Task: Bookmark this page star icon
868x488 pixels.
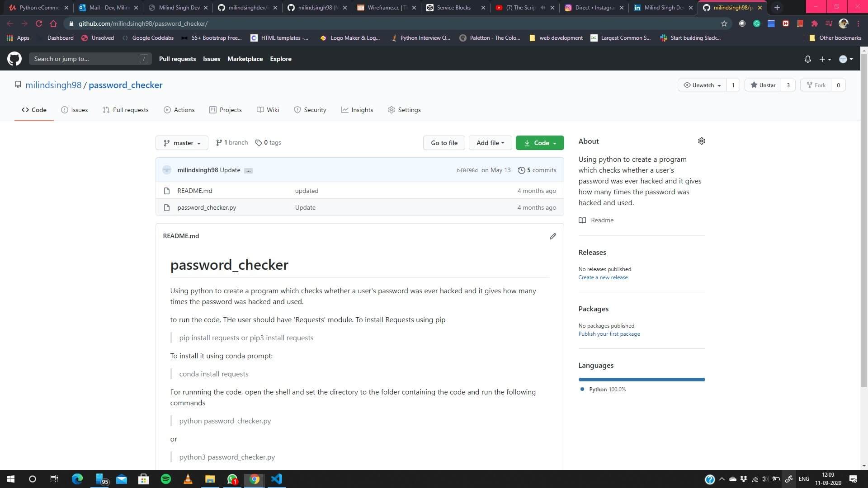Action: (x=724, y=23)
